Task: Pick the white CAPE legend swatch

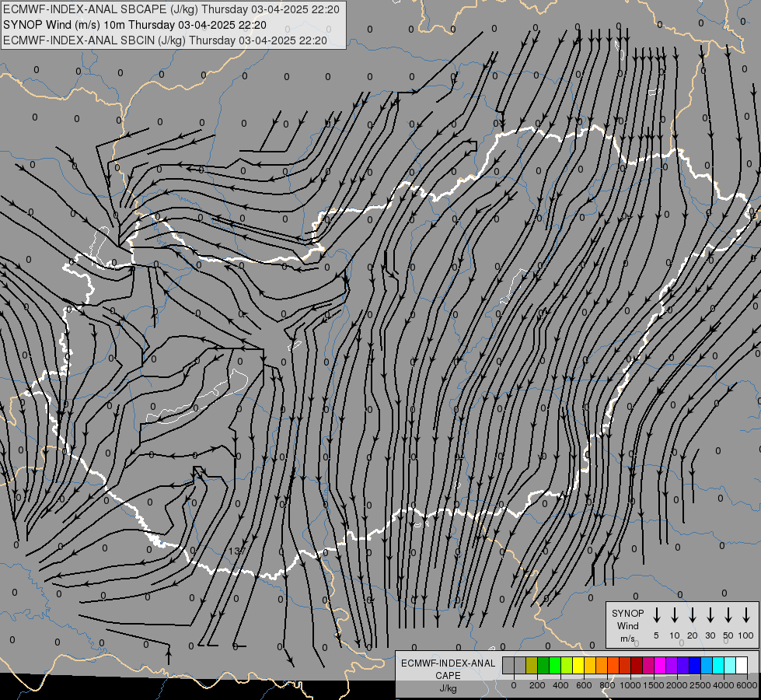Action: click(742, 665)
